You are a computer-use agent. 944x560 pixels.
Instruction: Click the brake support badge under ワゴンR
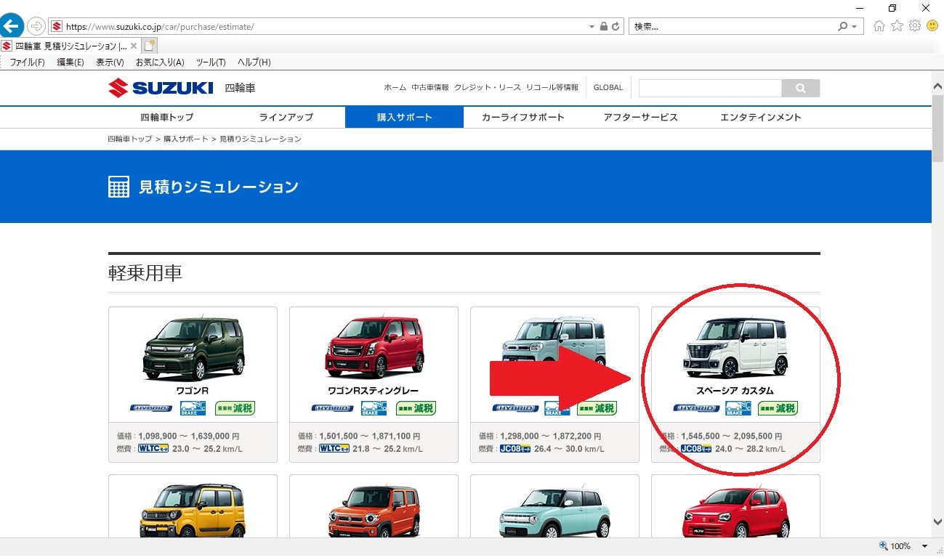tap(193, 407)
